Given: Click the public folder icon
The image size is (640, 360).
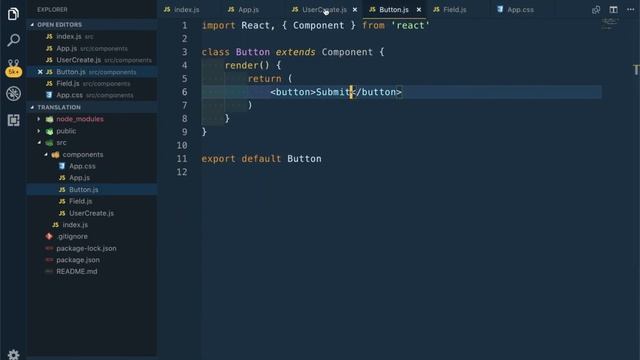Looking at the screenshot, I should pos(49,131).
